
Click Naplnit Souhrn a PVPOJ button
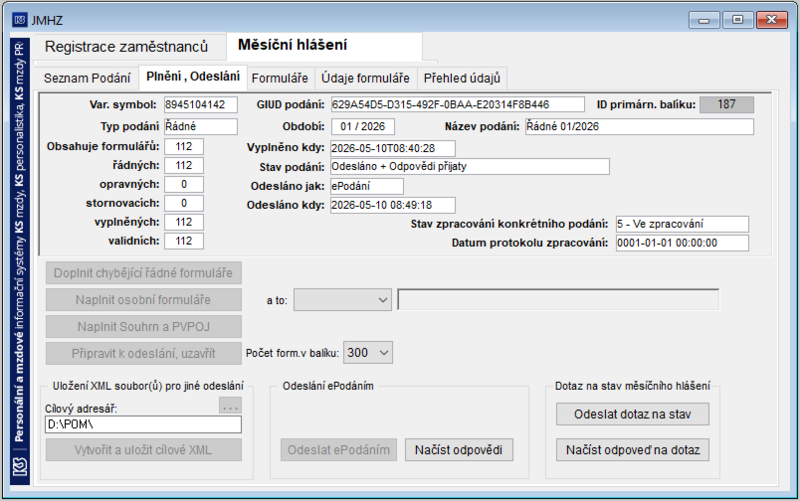[x=143, y=327]
